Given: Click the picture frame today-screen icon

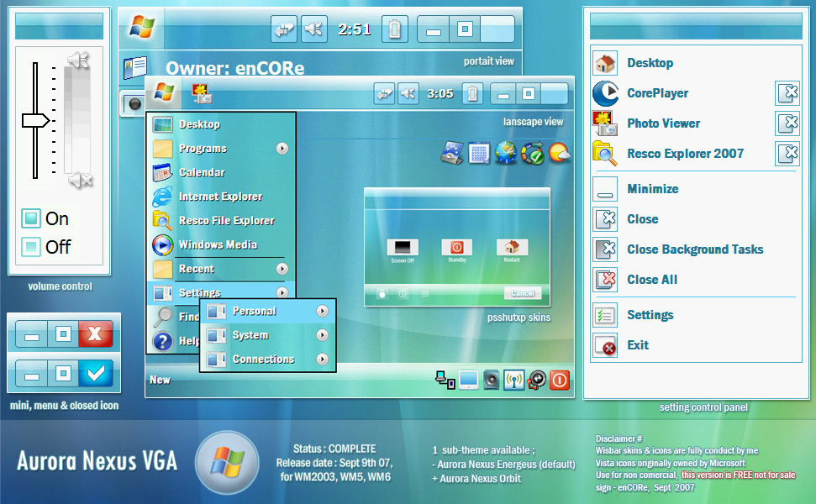Looking at the screenshot, I should (452, 153).
